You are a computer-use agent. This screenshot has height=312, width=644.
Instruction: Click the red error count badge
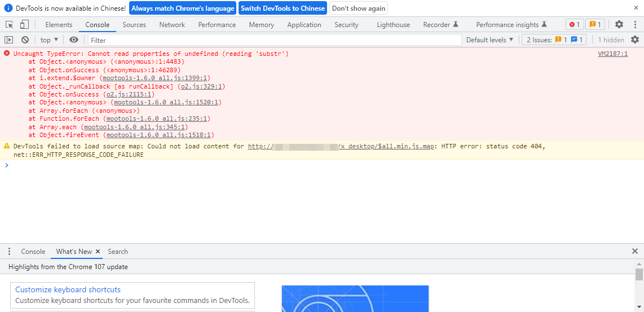(575, 25)
